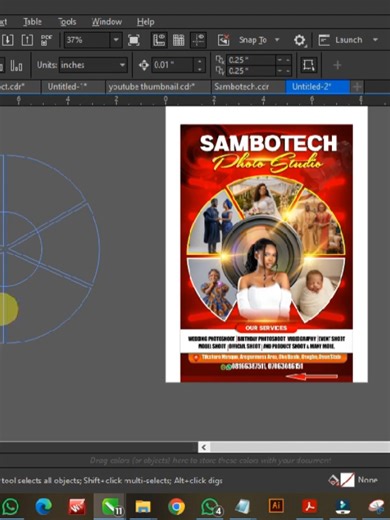Click the 37% zoom level field
The image size is (390, 520).
point(87,40)
